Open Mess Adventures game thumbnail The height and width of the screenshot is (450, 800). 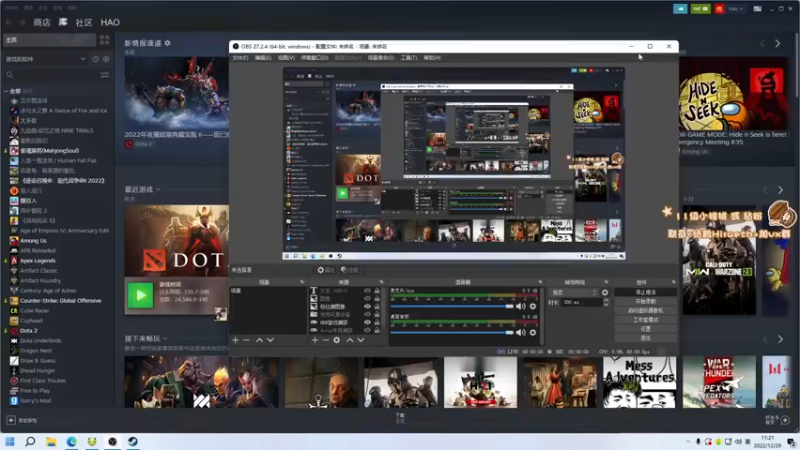(x=639, y=382)
